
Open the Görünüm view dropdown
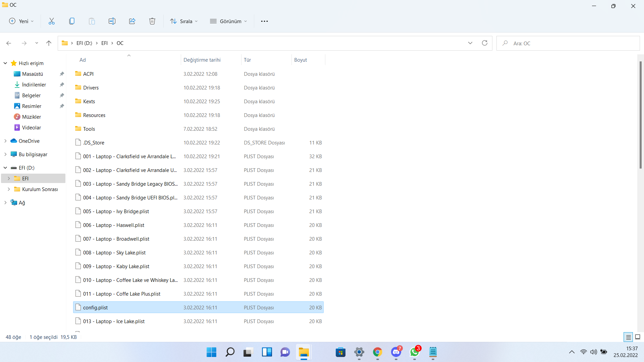(x=229, y=21)
